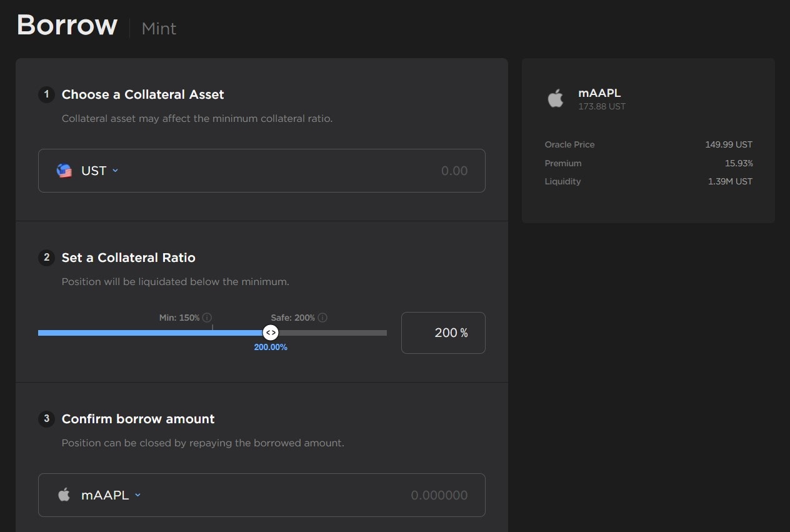
Task: Click the Min: 150% marker label
Action: click(179, 318)
